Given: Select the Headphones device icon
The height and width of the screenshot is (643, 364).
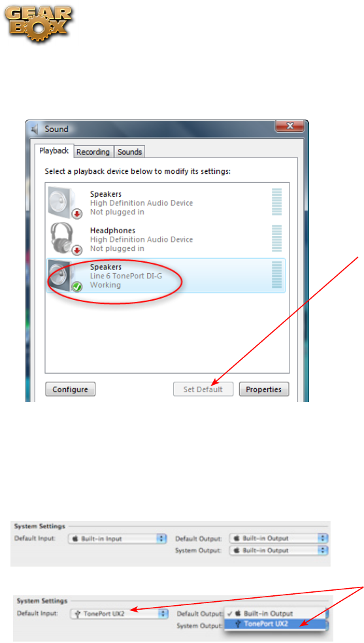Looking at the screenshot, I should [66, 239].
